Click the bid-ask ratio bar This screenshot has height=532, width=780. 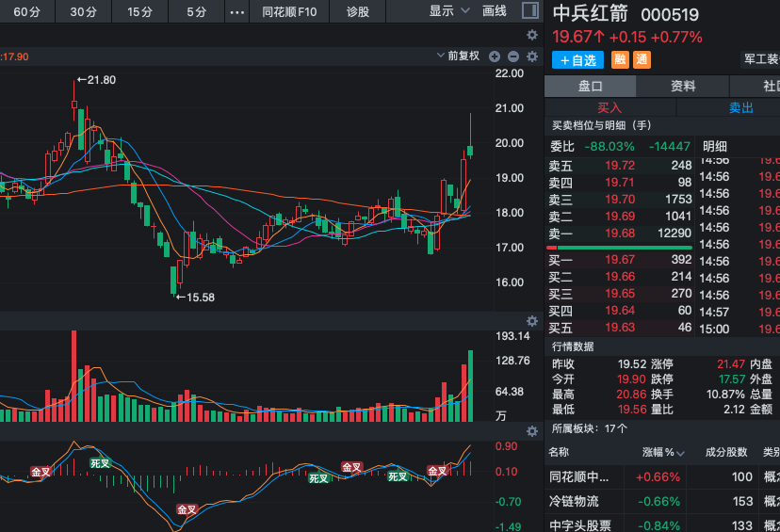coord(619,247)
